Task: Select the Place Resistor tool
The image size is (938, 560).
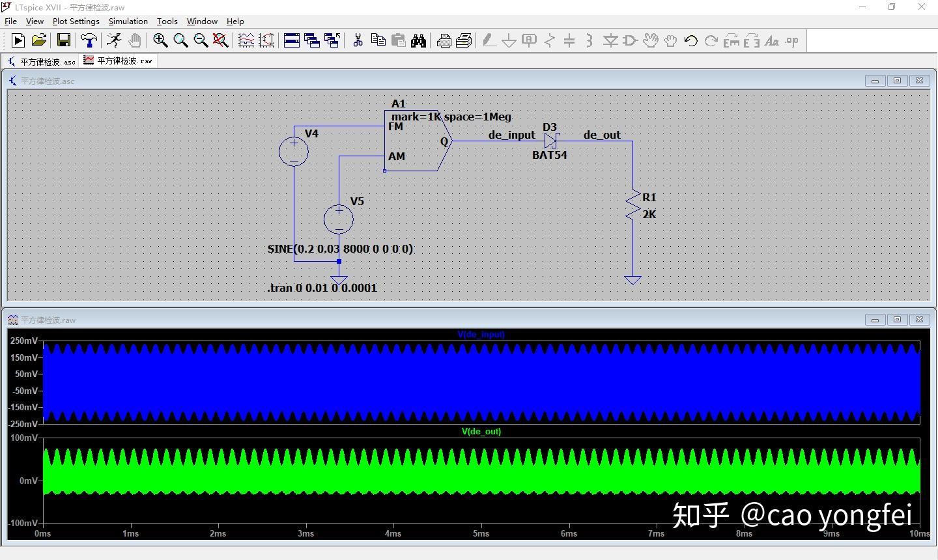Action: click(x=550, y=40)
